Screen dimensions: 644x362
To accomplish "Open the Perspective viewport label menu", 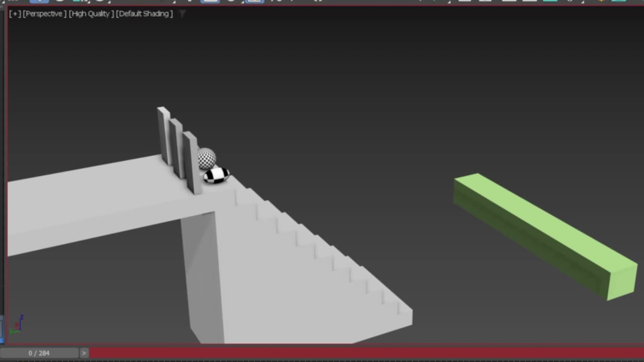I will click(44, 14).
